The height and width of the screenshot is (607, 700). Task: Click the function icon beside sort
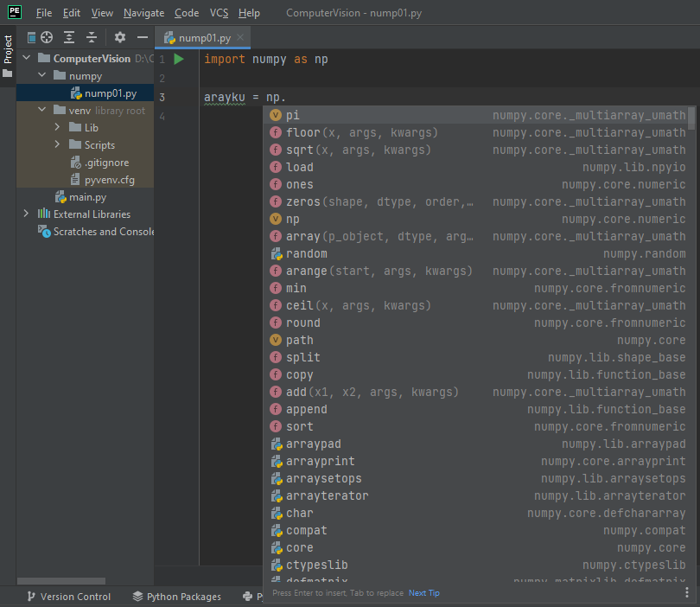coord(276,426)
